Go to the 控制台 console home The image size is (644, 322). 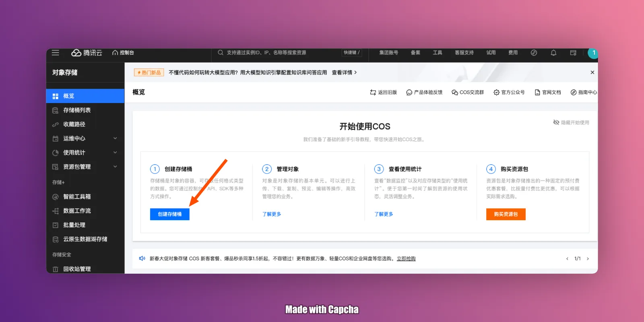coord(123,53)
